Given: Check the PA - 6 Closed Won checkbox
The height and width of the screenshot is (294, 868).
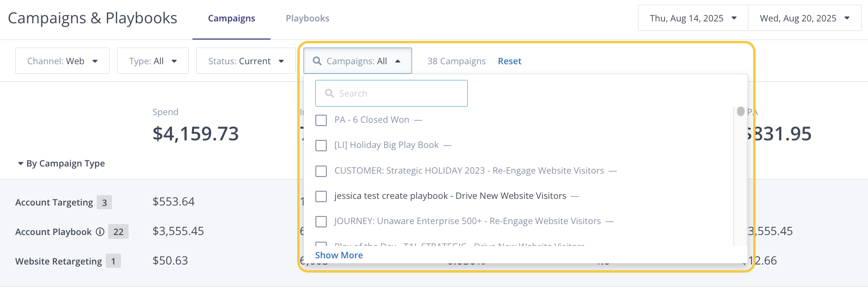Looking at the screenshot, I should coord(321,120).
